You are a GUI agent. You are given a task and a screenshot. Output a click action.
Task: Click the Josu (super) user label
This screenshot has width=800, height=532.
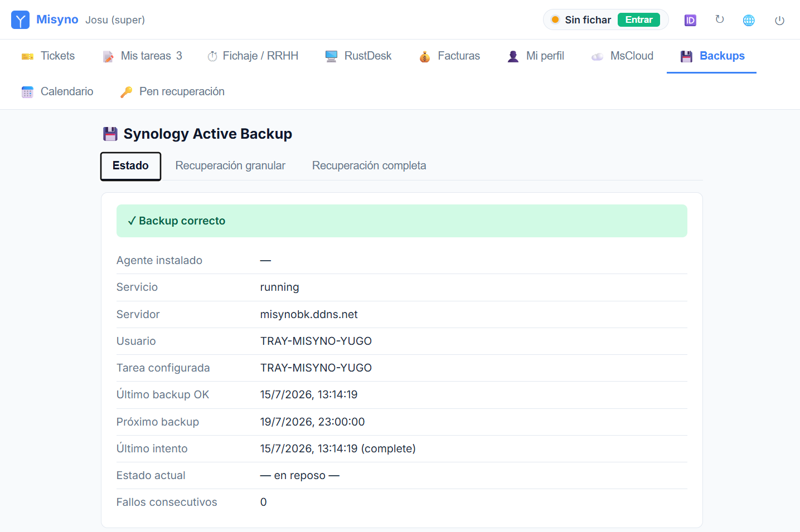[x=115, y=20]
